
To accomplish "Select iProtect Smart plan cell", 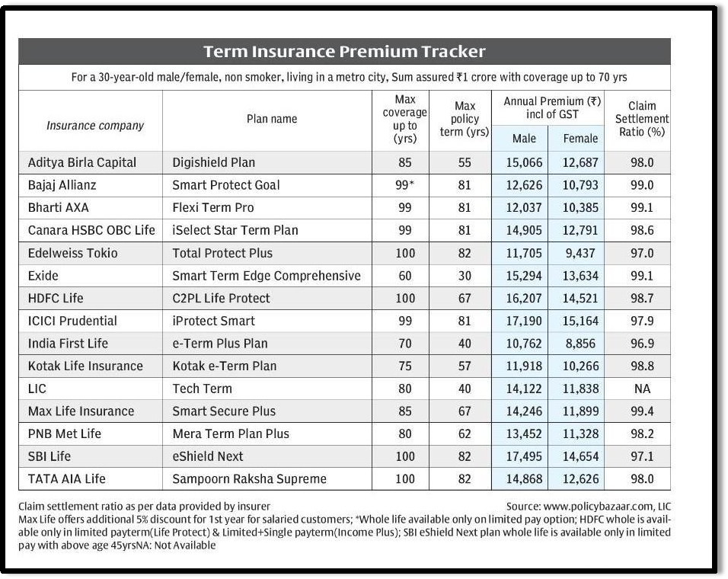I will (x=213, y=321).
